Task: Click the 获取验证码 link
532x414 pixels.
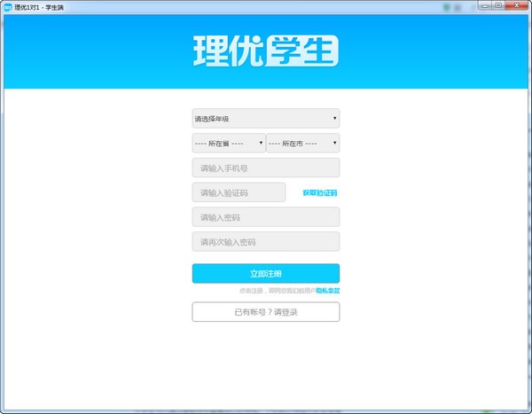Action: [x=319, y=192]
